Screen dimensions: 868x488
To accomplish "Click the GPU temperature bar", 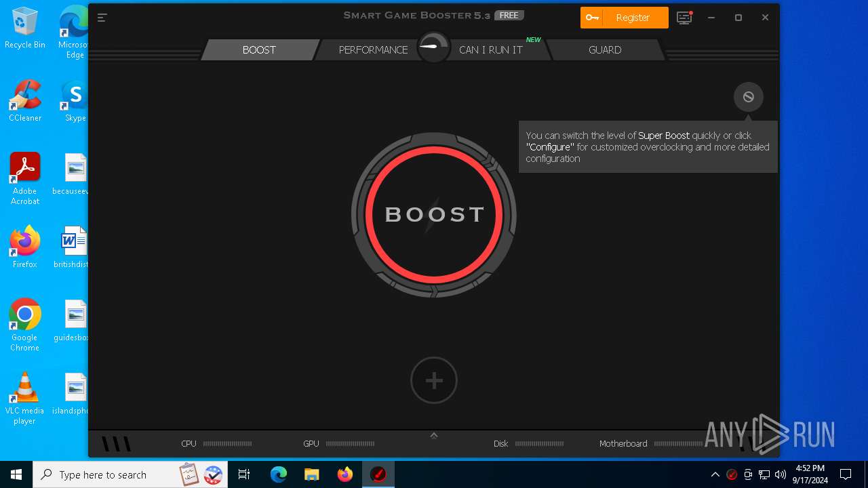I will [350, 444].
